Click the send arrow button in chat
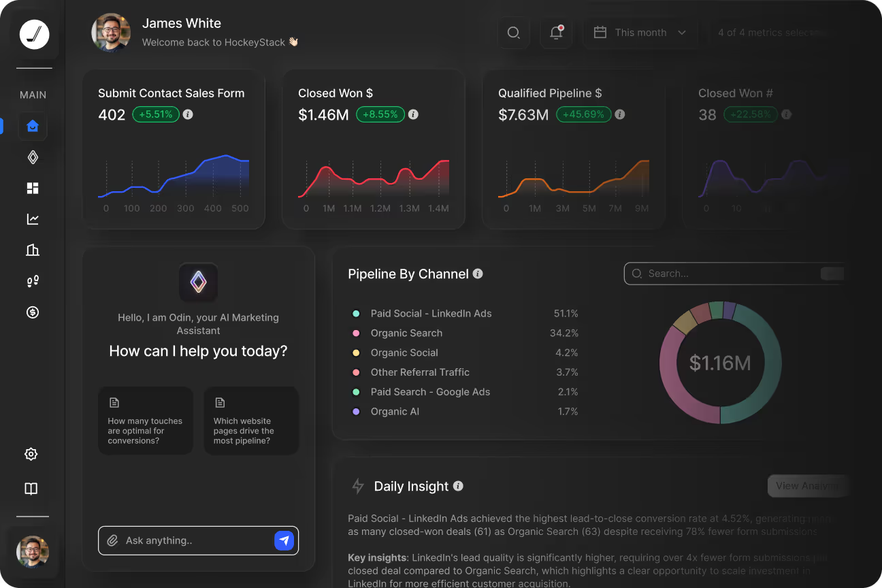 tap(284, 540)
